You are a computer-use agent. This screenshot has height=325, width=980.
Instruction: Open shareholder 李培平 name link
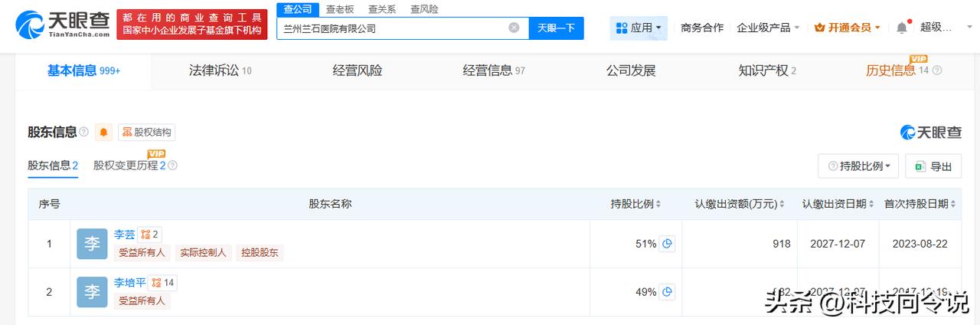click(129, 283)
